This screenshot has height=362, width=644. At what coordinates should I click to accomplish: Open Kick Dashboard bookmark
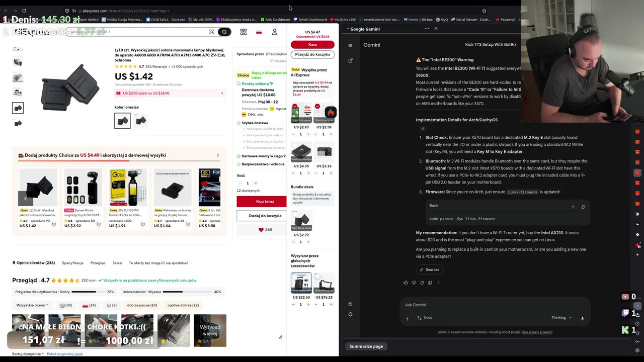click(275, 20)
